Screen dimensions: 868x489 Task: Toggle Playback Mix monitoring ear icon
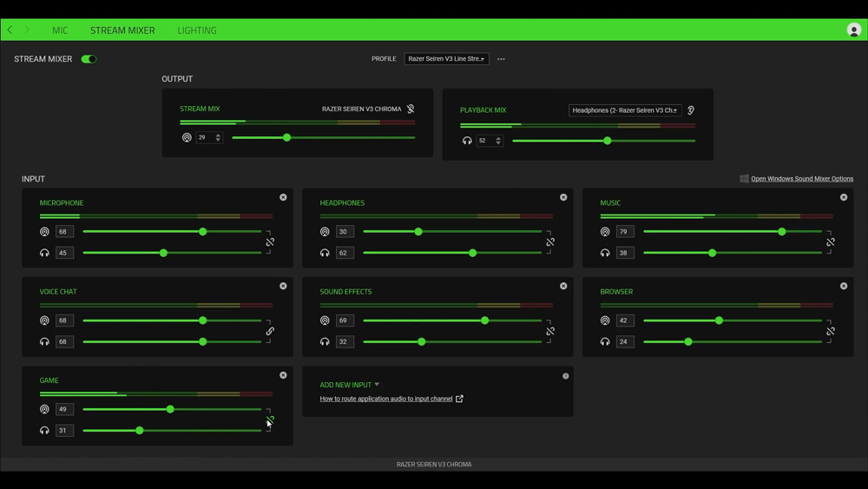click(x=691, y=110)
